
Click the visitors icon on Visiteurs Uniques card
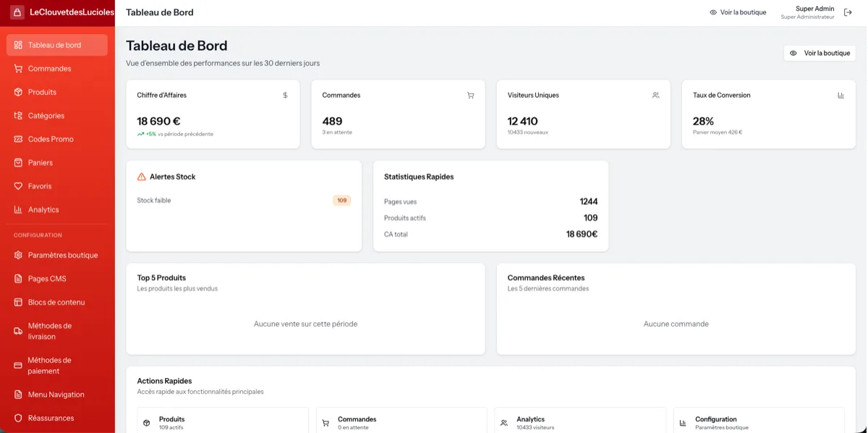[x=655, y=94]
